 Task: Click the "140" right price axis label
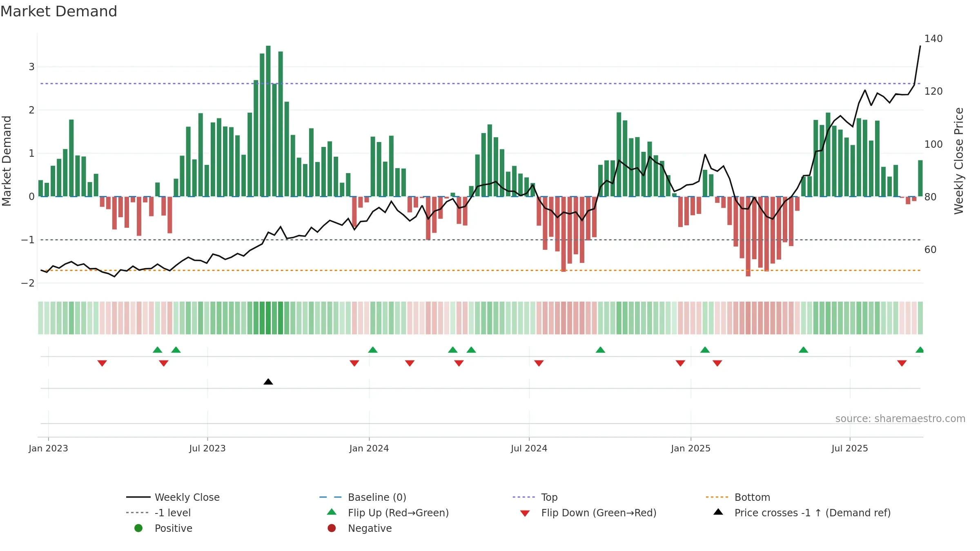point(933,39)
